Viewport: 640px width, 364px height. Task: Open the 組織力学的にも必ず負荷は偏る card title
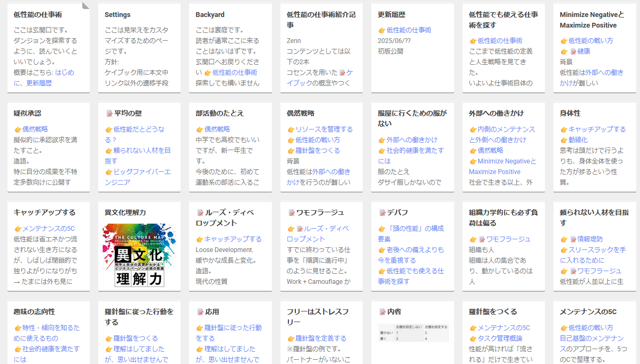504,218
